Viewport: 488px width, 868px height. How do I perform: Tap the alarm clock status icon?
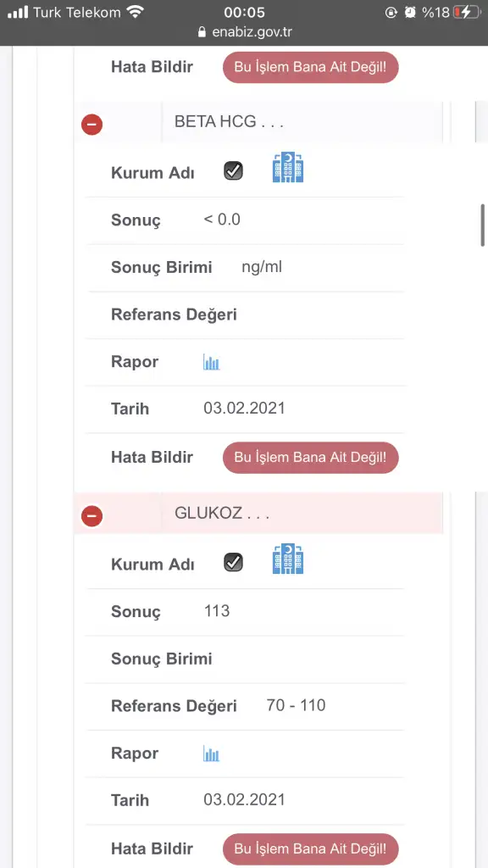tap(410, 12)
